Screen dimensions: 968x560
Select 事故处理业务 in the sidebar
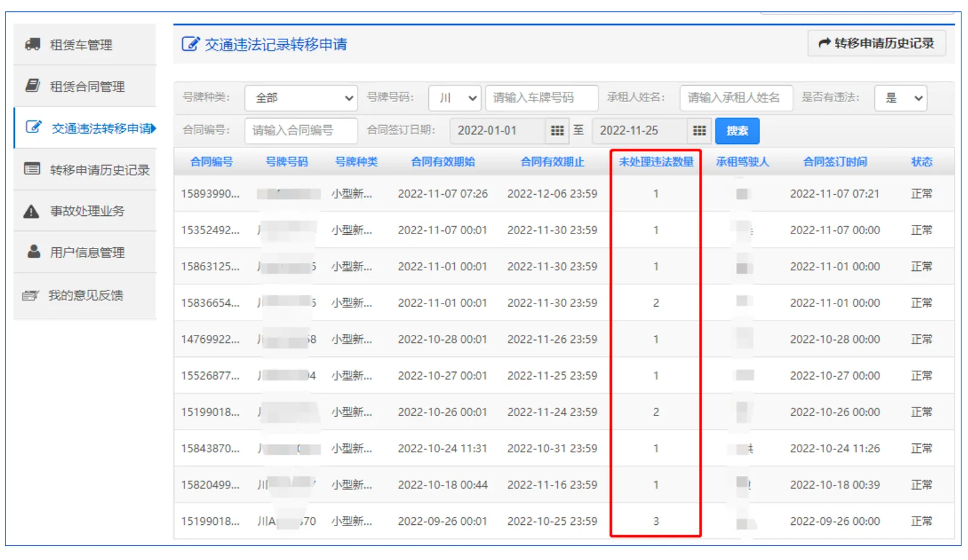85,211
